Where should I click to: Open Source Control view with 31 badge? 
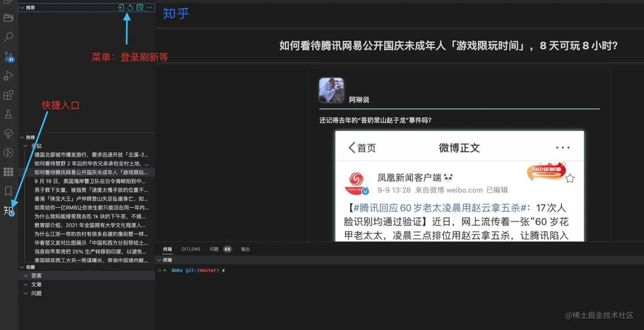click(9, 57)
